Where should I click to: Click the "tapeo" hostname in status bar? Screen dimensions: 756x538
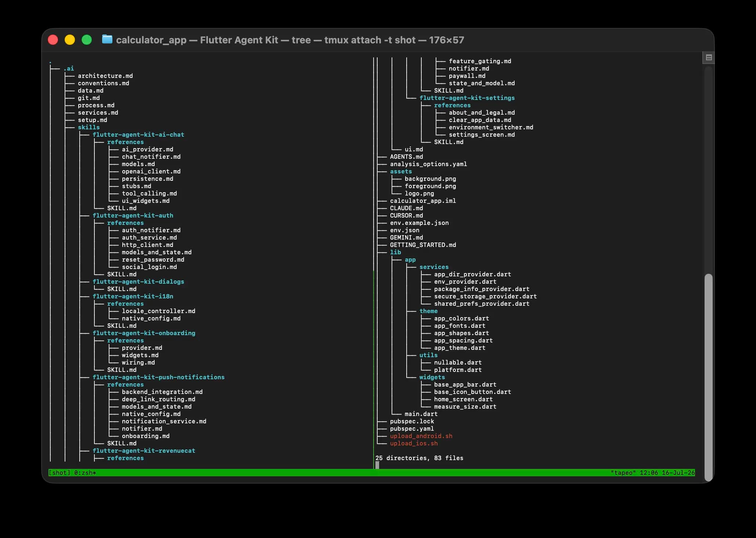point(623,473)
